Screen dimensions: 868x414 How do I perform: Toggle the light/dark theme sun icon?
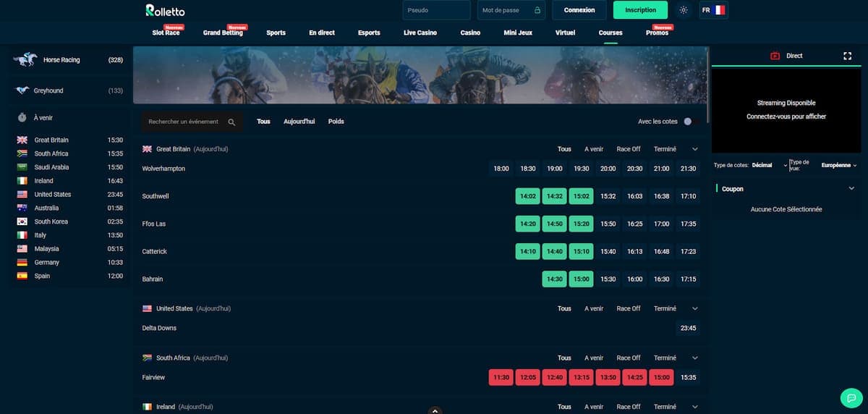coord(684,10)
